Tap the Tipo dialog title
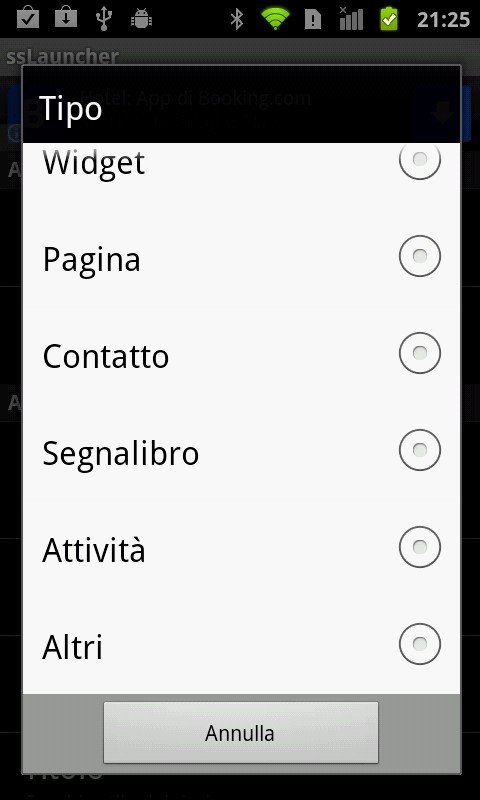The width and height of the screenshot is (480, 800). click(x=70, y=110)
